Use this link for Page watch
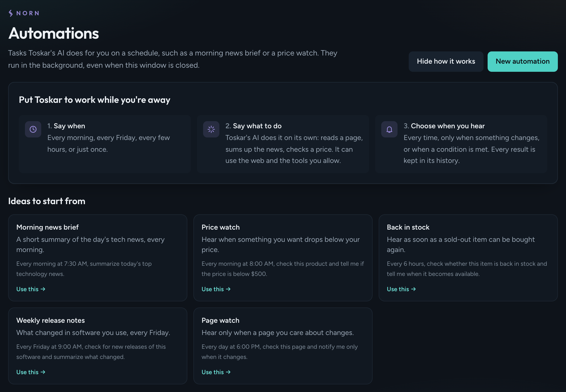This screenshot has height=392, width=566. click(x=216, y=372)
